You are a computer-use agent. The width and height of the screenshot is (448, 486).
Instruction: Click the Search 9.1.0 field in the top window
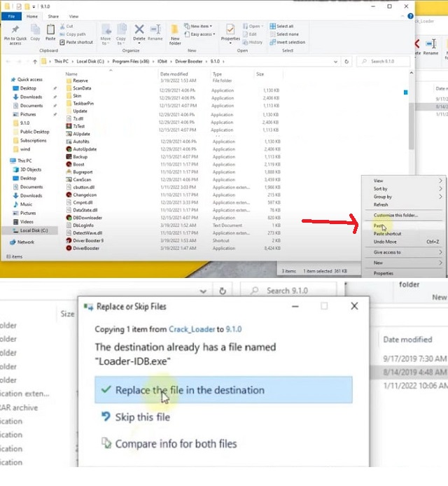tap(386, 62)
